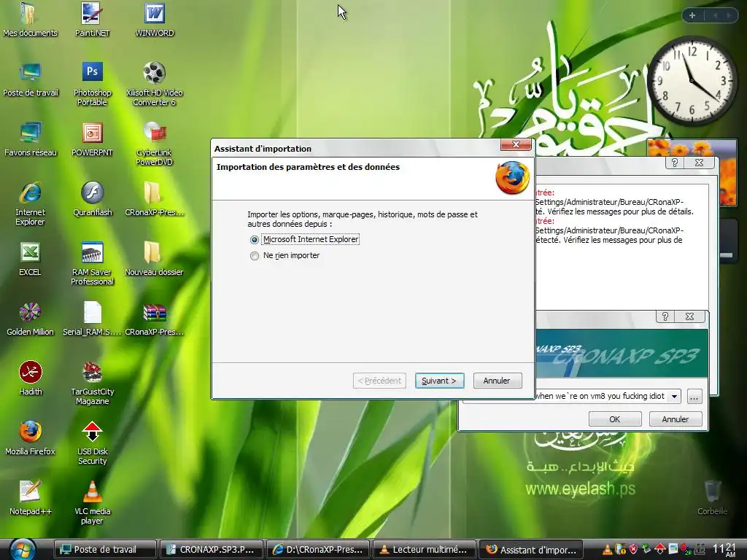Open the Corbeille recycle bin
This screenshot has width=747, height=560.
click(712, 498)
